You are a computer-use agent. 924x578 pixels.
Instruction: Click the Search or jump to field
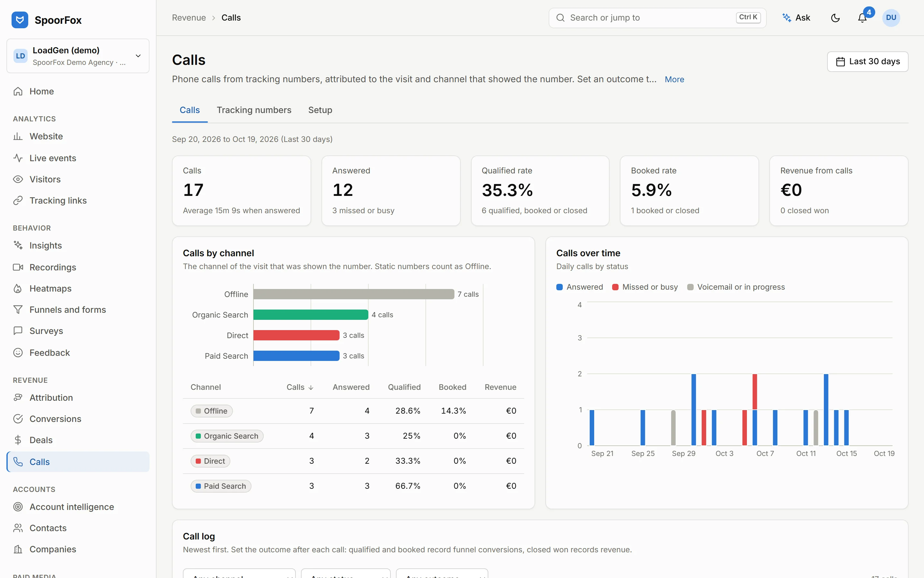click(x=657, y=18)
